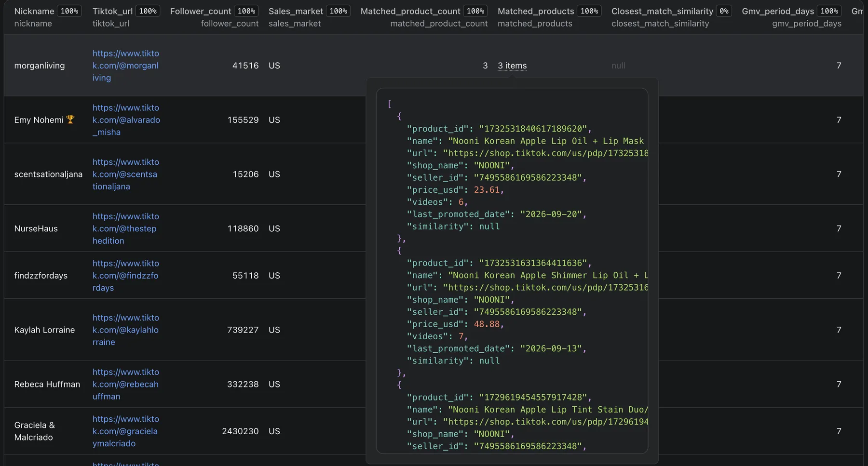Viewport: 868px width, 466px height.
Task: Open the "3 items" matched products cell
Action: click(512, 66)
